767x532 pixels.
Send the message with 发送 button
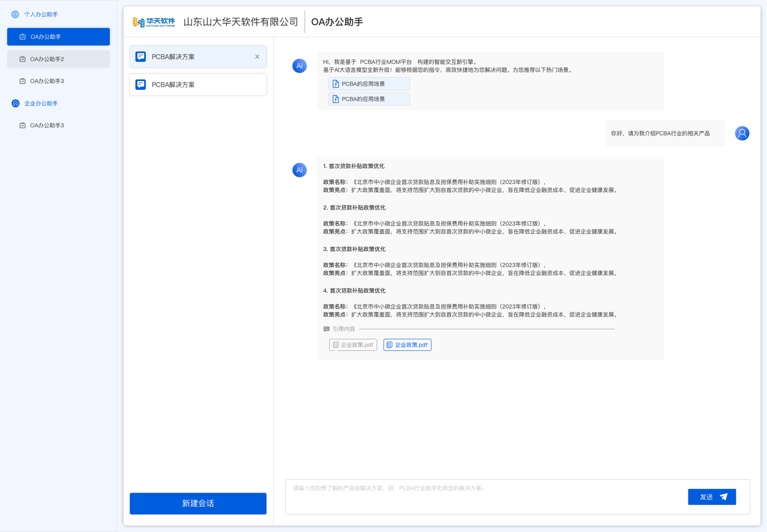coord(711,497)
